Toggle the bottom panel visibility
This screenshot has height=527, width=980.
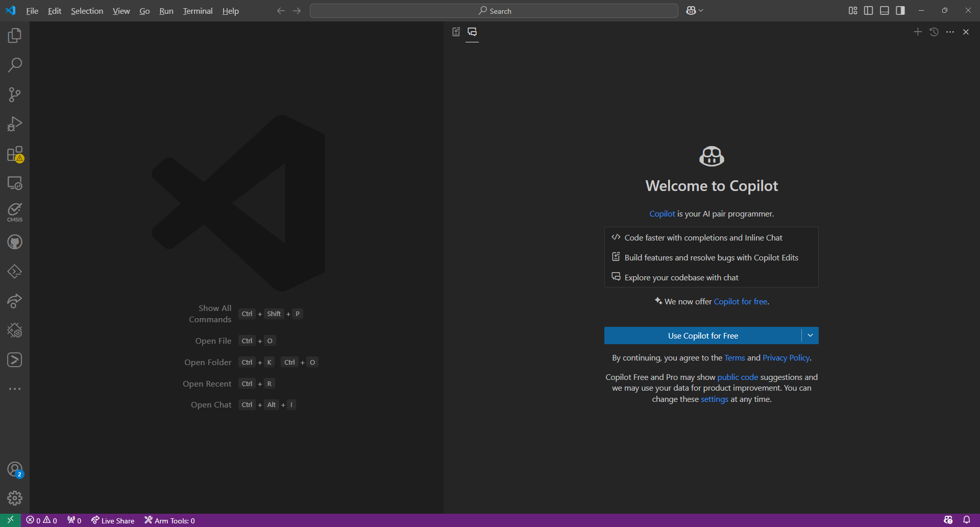[x=885, y=11]
